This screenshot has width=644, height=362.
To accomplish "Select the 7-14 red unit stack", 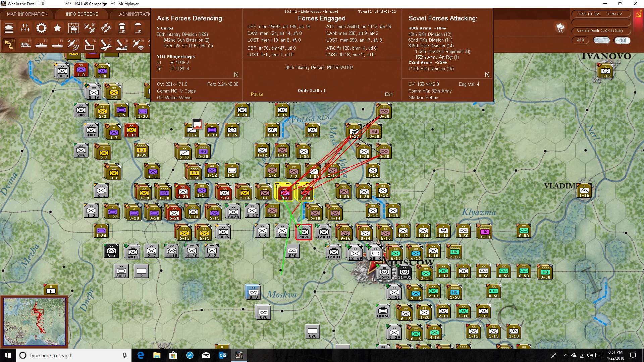I will [224, 192].
